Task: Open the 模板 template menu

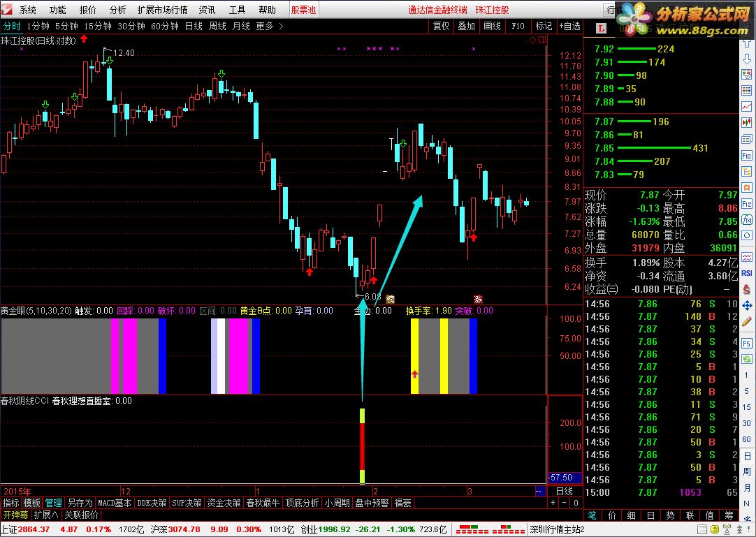Action: 32,503
